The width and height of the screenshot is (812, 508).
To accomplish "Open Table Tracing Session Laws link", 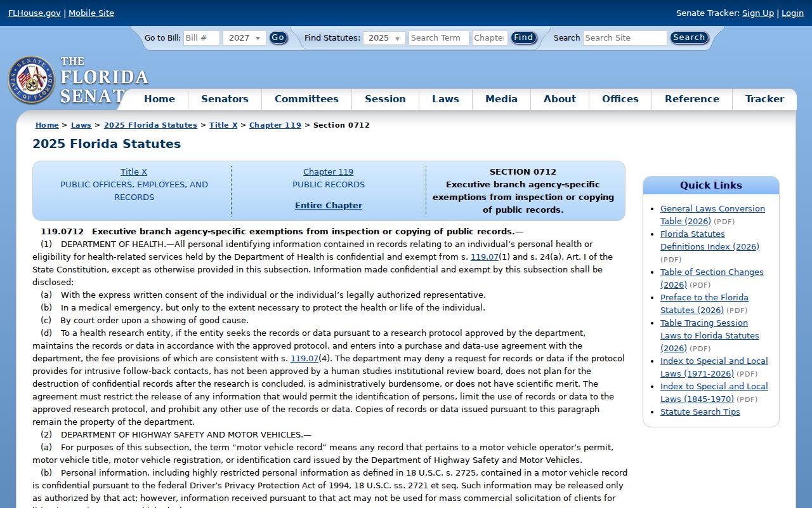I will coord(710,335).
